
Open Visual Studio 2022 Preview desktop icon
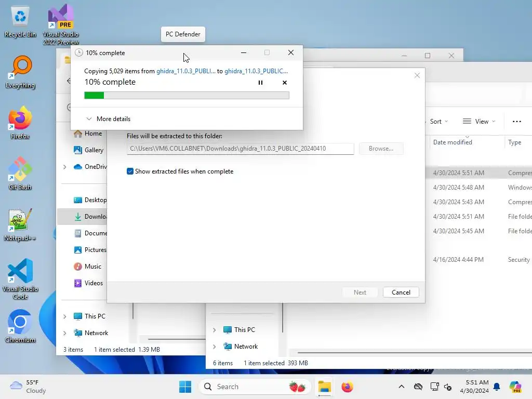pyautogui.click(x=61, y=24)
